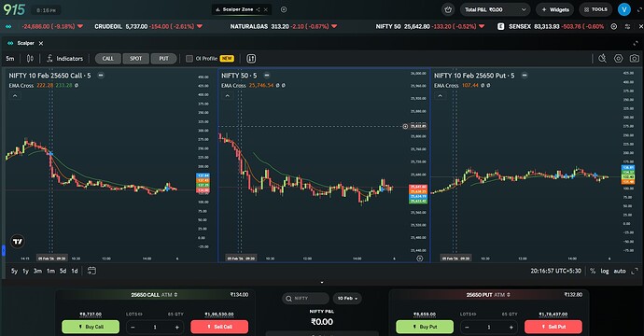Click the 915 logo
The width and height of the screenshot is (644, 336).
[x=14, y=9]
